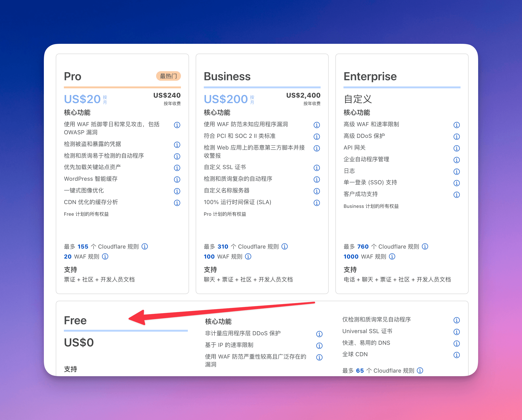This screenshot has height=420, width=522.
Task: Click 核心功能 heading in Free card
Action: point(218,321)
